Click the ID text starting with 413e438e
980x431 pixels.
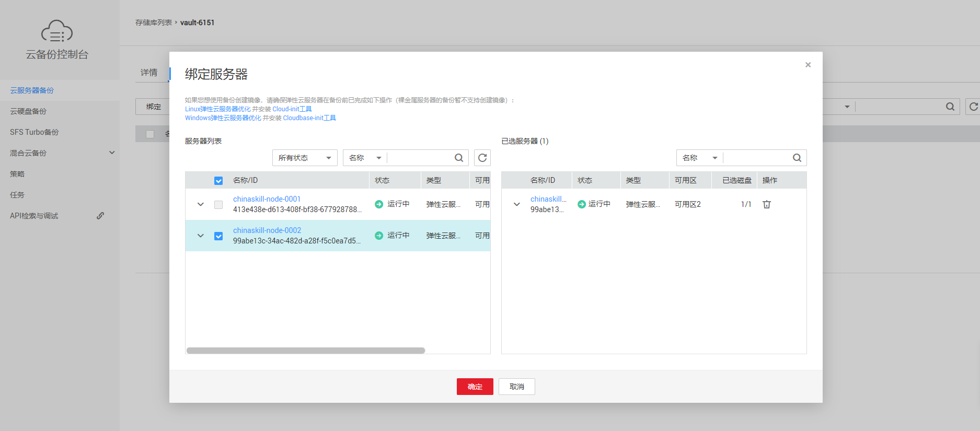pos(297,209)
